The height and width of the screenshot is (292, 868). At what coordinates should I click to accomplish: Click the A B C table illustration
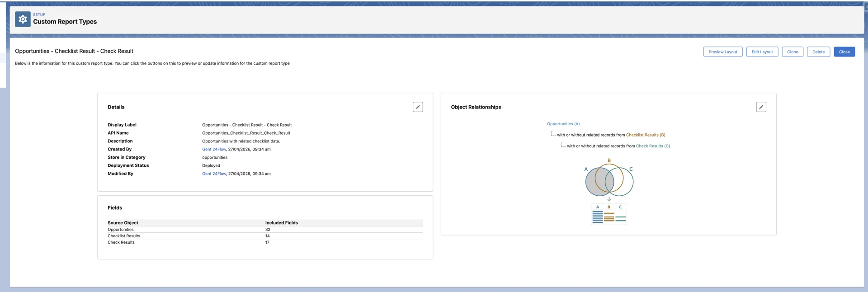tap(609, 214)
